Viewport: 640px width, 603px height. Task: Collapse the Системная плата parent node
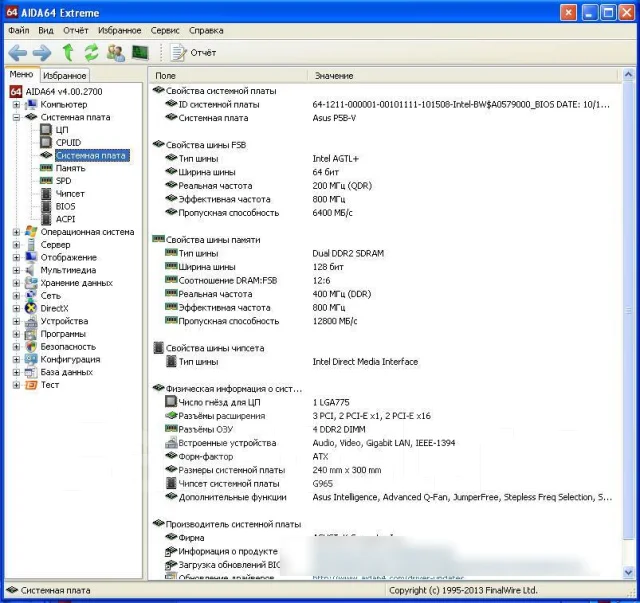click(16, 117)
